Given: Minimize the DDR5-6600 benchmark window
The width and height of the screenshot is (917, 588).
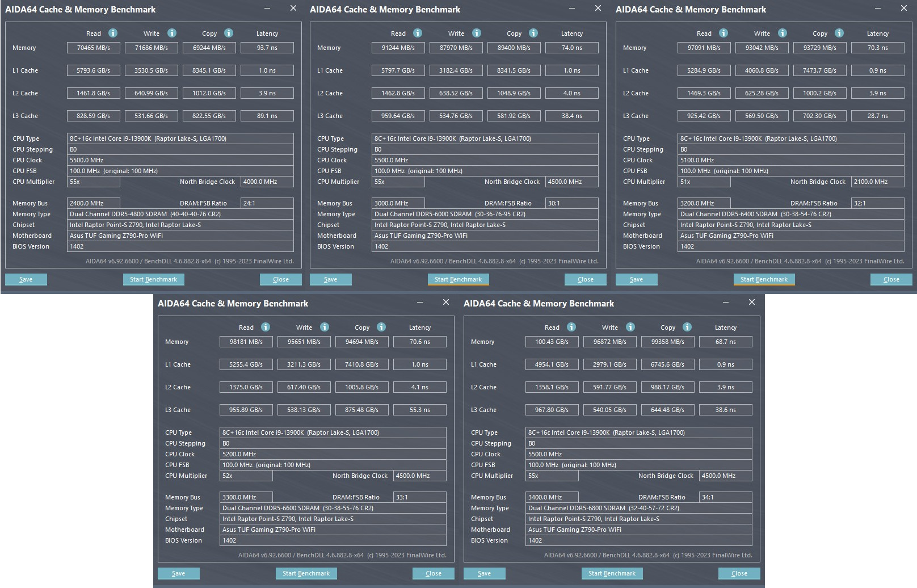Looking at the screenshot, I should pyautogui.click(x=420, y=303).
